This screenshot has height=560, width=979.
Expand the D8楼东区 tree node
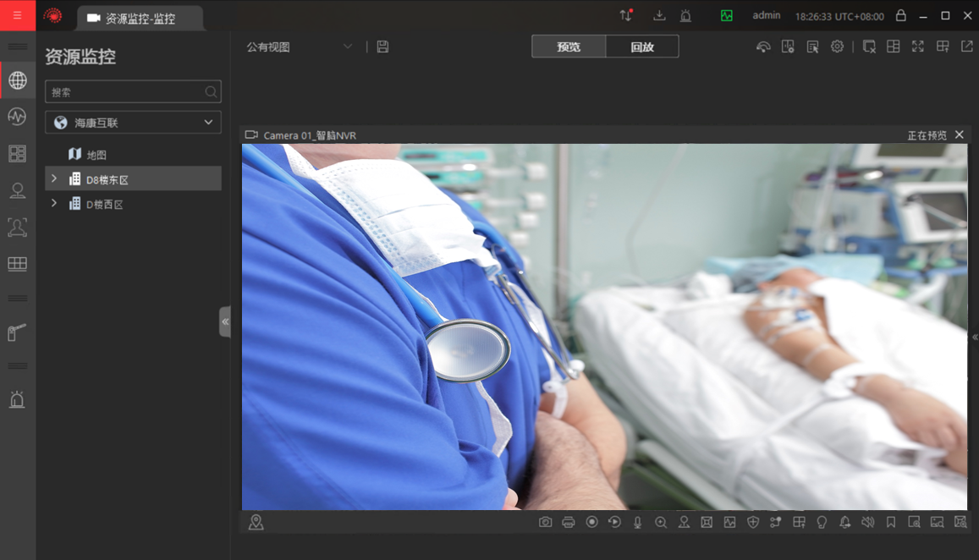click(53, 178)
